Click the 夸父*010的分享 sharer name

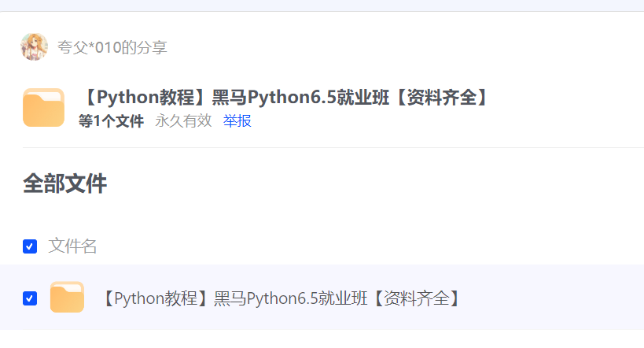pos(112,47)
